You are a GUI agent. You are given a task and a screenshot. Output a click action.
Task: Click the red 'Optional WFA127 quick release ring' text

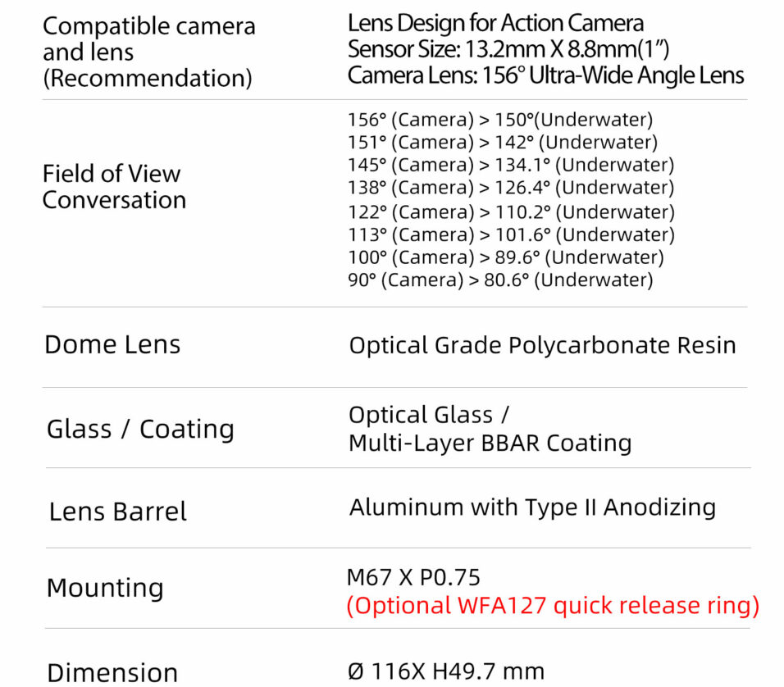point(553,606)
